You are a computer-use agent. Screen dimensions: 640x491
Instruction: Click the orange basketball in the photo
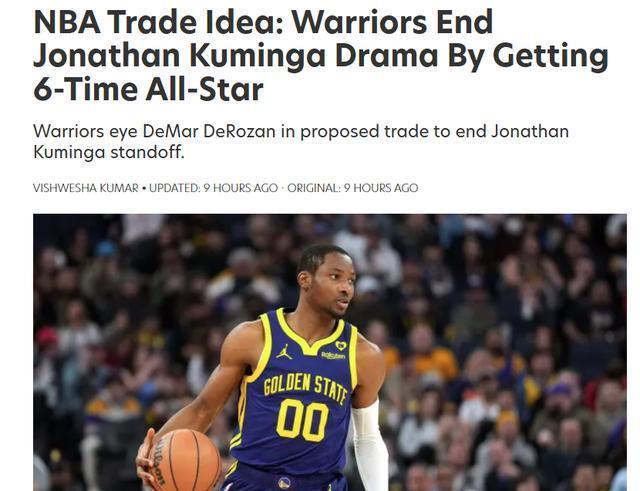(x=186, y=460)
